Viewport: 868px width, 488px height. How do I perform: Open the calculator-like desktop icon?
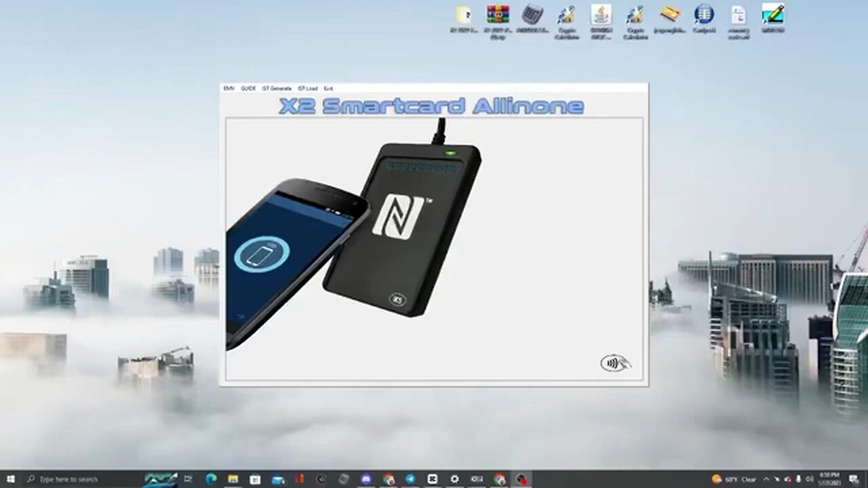click(532, 19)
